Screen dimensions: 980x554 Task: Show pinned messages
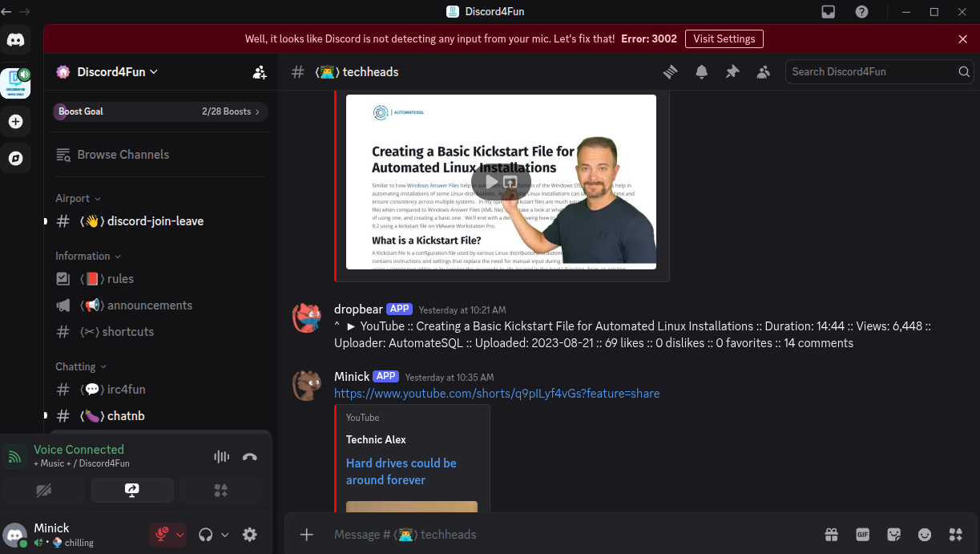732,72
